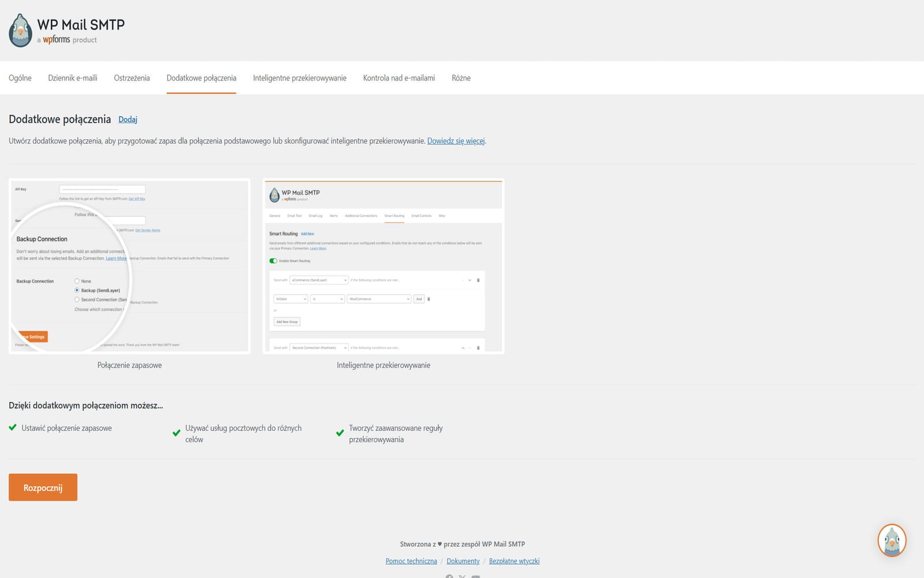Viewport: 924px width, 578px height.
Task: Open the Inteligentne przekierowywanie tab
Action: tap(300, 78)
